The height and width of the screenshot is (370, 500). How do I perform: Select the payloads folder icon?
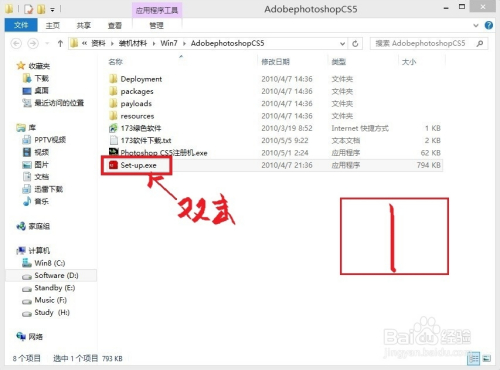pyautogui.click(x=113, y=104)
